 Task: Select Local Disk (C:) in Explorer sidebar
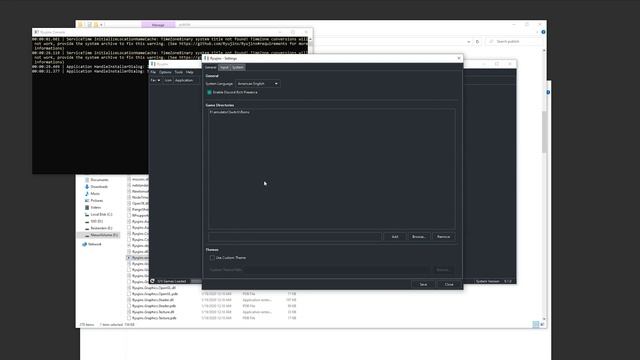tap(101, 215)
